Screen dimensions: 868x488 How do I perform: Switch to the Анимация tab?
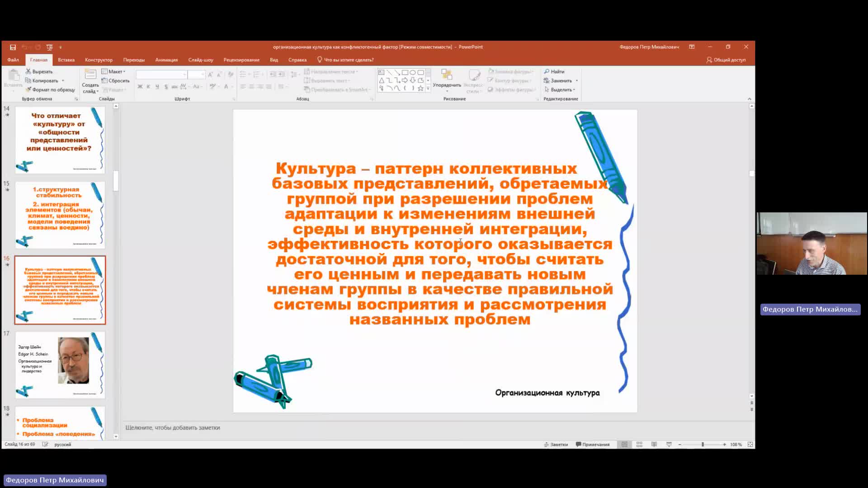(x=166, y=60)
